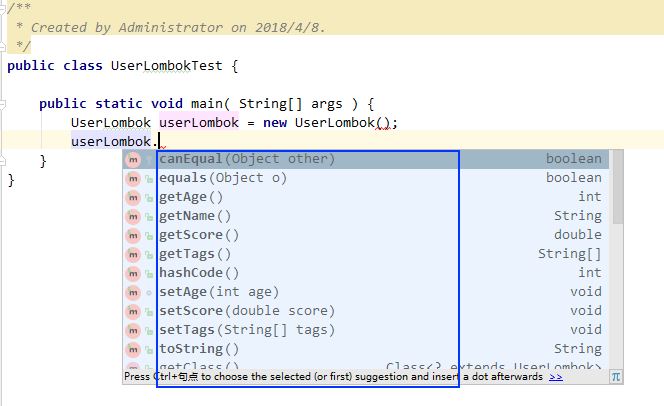Click void return type of setTags
The image size is (664, 406).
(586, 330)
